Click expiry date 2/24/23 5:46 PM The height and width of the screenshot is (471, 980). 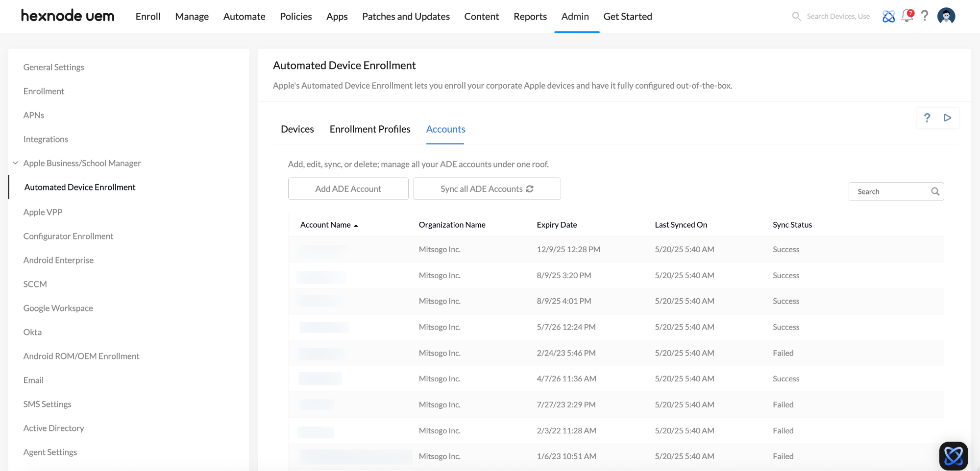coord(566,353)
